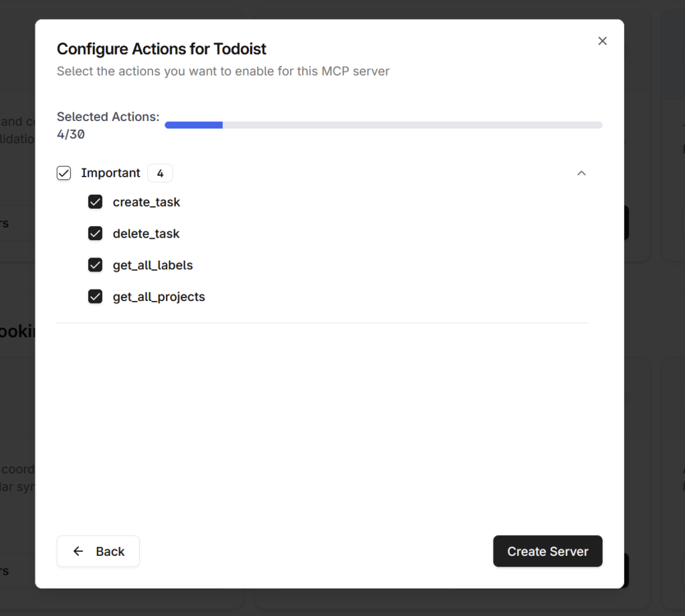685x616 pixels.
Task: Click the 4/30 selected actions counter
Action: [x=71, y=134]
